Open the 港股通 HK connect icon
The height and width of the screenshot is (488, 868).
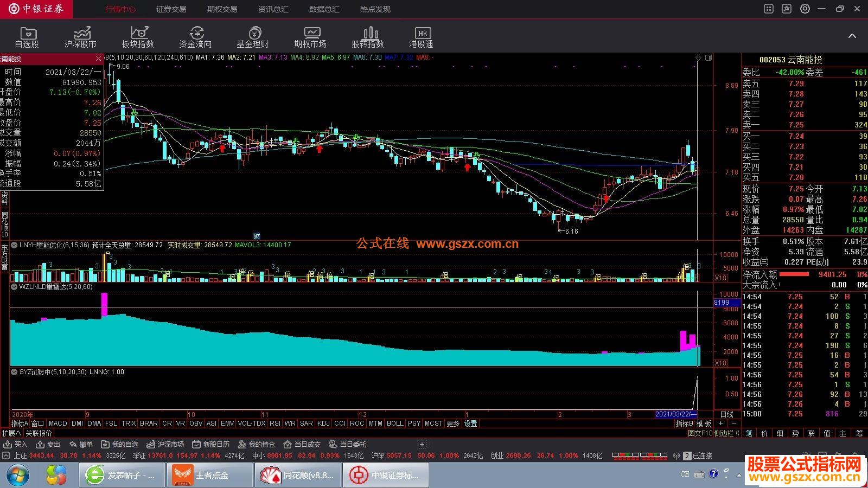(421, 37)
